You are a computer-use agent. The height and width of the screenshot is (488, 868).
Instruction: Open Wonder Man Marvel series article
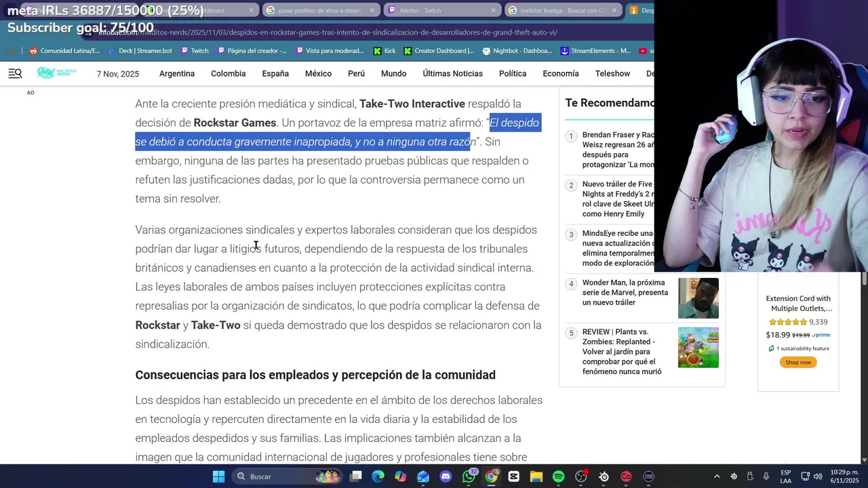point(625,293)
